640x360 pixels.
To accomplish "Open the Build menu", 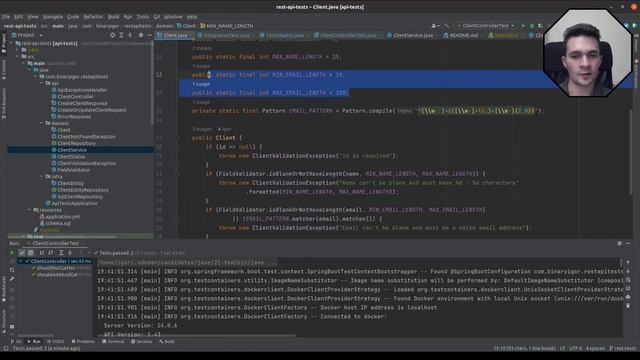I will (113, 17).
